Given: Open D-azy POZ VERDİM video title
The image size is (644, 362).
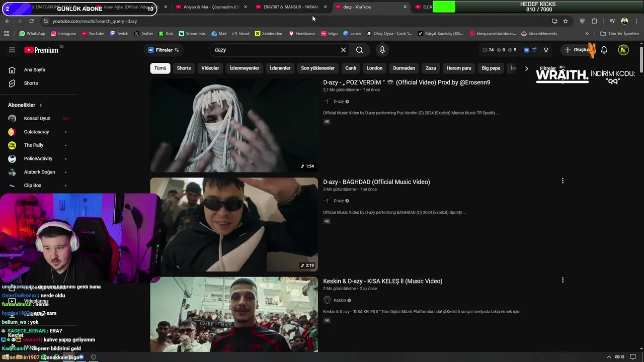Looking at the screenshot, I should [x=407, y=82].
